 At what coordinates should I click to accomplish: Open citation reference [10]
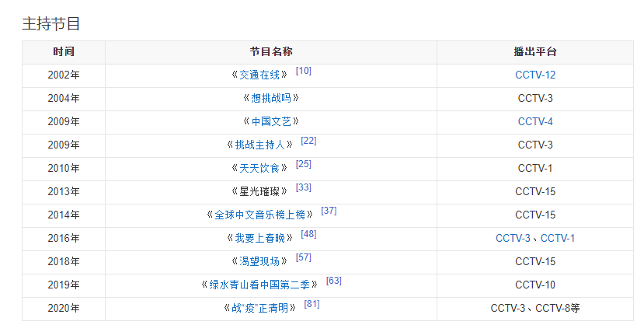click(304, 71)
